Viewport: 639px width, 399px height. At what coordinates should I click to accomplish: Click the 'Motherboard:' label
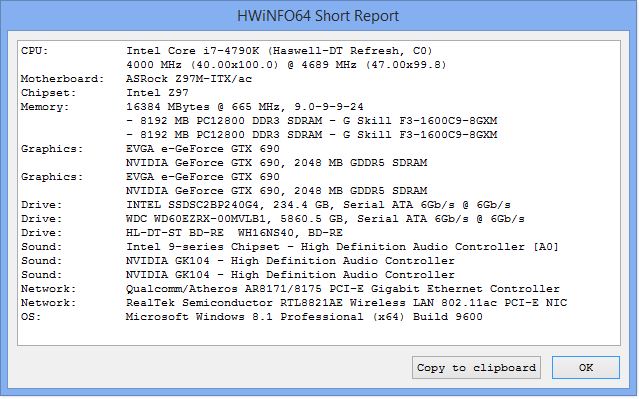click(62, 79)
